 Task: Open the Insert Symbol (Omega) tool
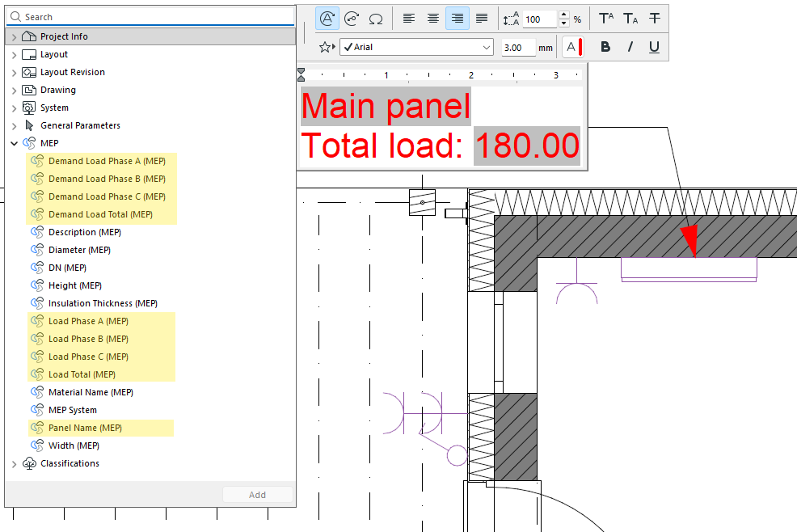376,19
